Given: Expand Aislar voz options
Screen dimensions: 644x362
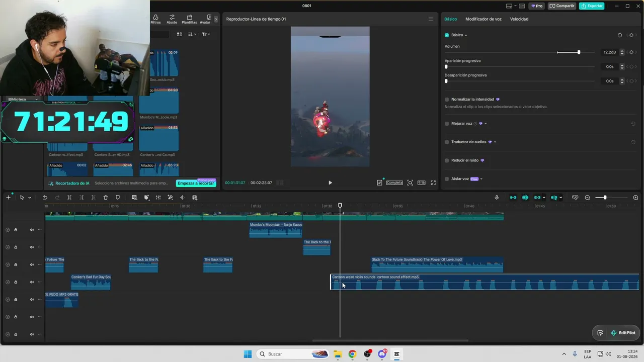Looking at the screenshot, I should coord(481,179).
